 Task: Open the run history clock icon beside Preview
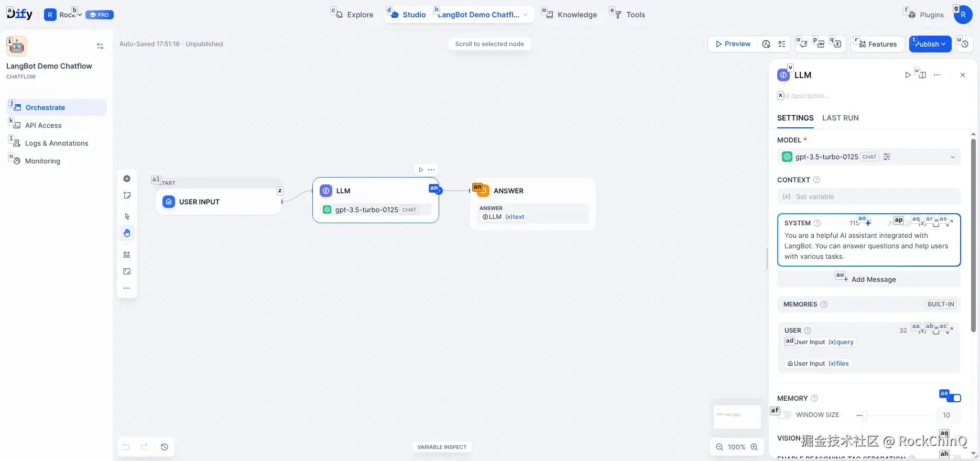point(766,44)
